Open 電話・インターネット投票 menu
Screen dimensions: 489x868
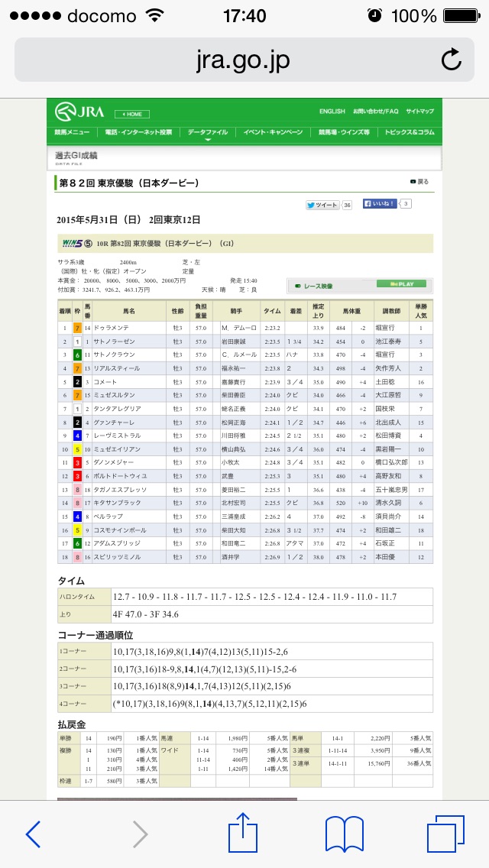pyautogui.click(x=138, y=132)
